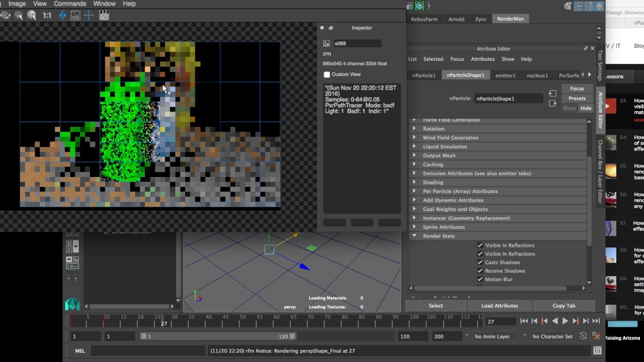The image size is (644, 362).
Task: Click the Copy Tab button
Action: [563, 306]
